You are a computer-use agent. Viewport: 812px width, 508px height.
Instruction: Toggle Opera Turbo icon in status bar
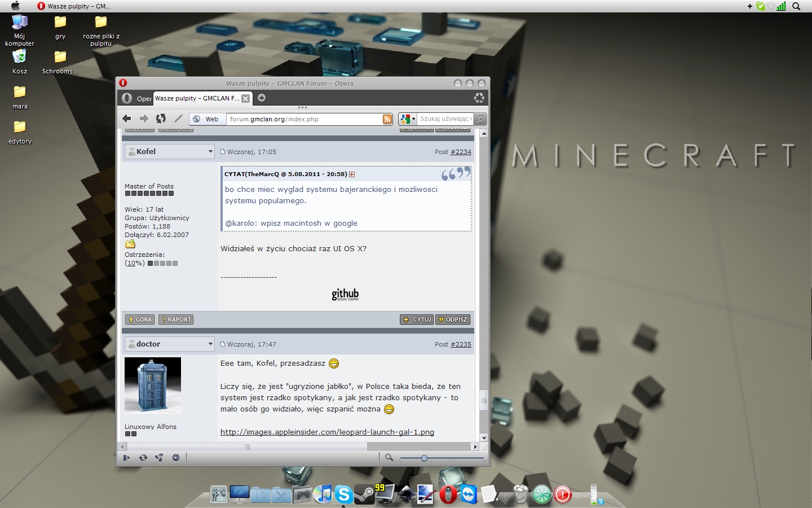(x=176, y=458)
